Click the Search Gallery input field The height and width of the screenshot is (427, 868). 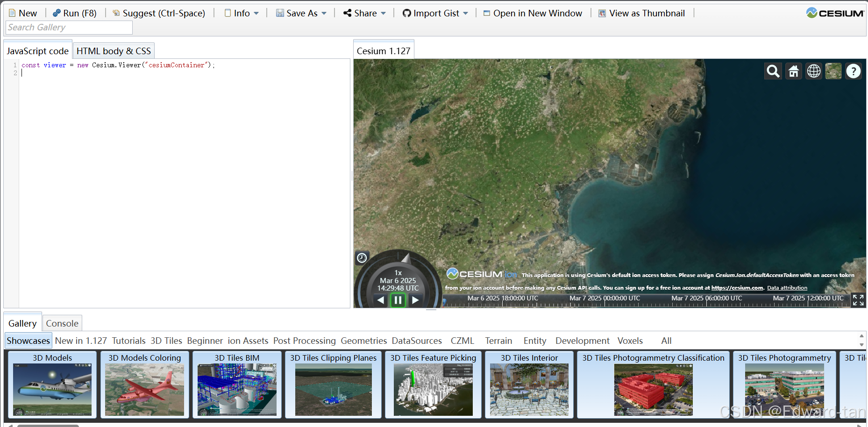(x=69, y=28)
